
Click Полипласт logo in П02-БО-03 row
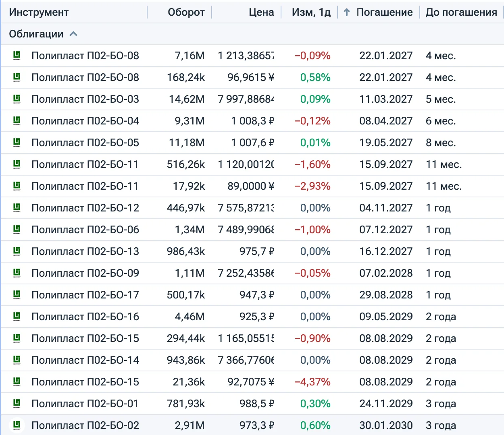point(17,99)
